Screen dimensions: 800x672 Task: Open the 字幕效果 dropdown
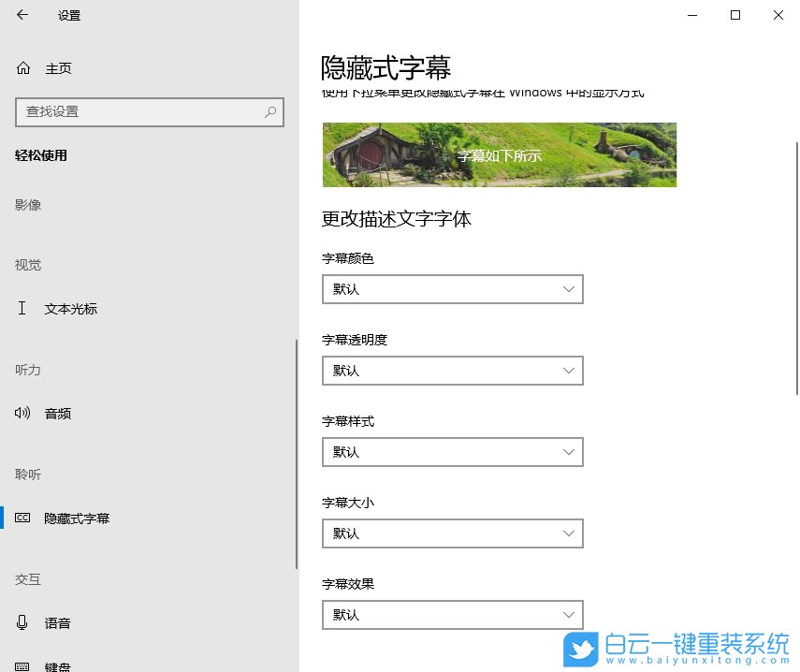(x=452, y=614)
